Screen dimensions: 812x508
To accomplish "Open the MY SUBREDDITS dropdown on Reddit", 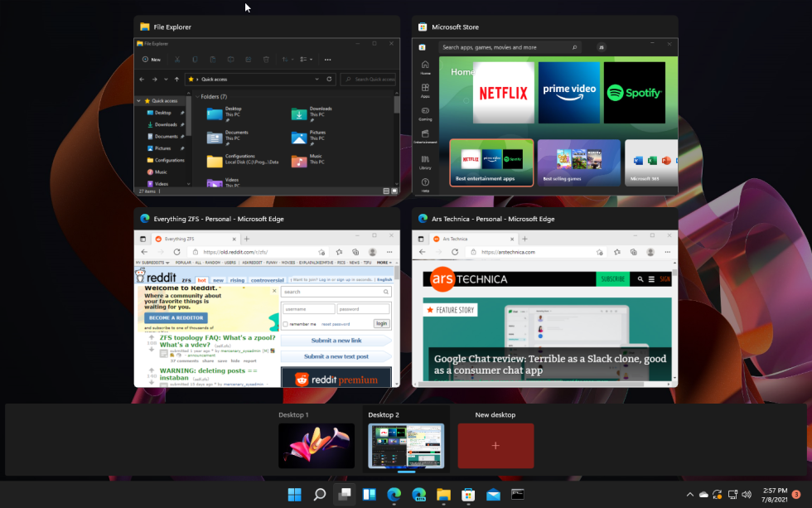I will (x=151, y=262).
